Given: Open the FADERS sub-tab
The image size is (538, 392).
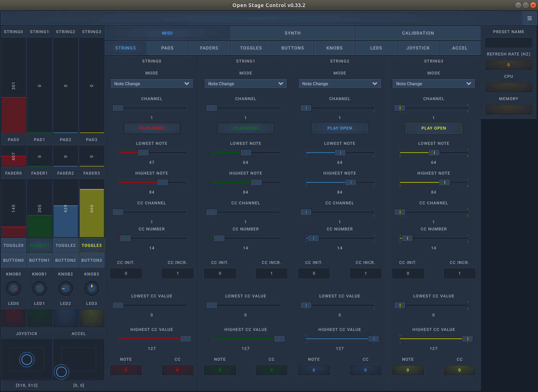Looking at the screenshot, I should (x=209, y=48).
